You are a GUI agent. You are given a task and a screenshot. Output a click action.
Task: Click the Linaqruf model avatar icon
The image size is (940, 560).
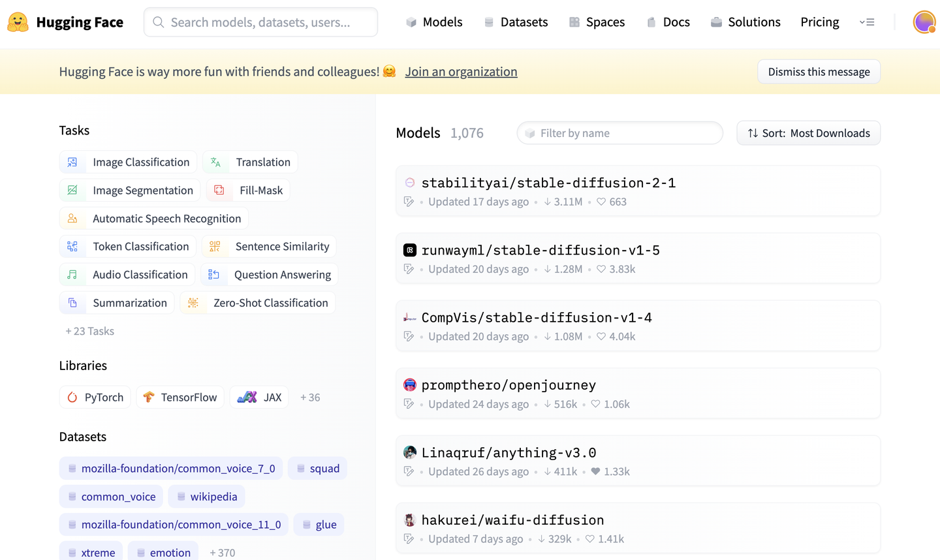pos(410,452)
